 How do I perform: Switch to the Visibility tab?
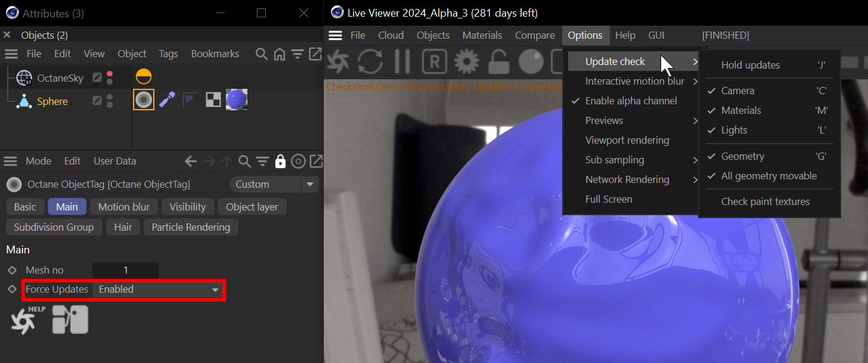click(x=188, y=207)
